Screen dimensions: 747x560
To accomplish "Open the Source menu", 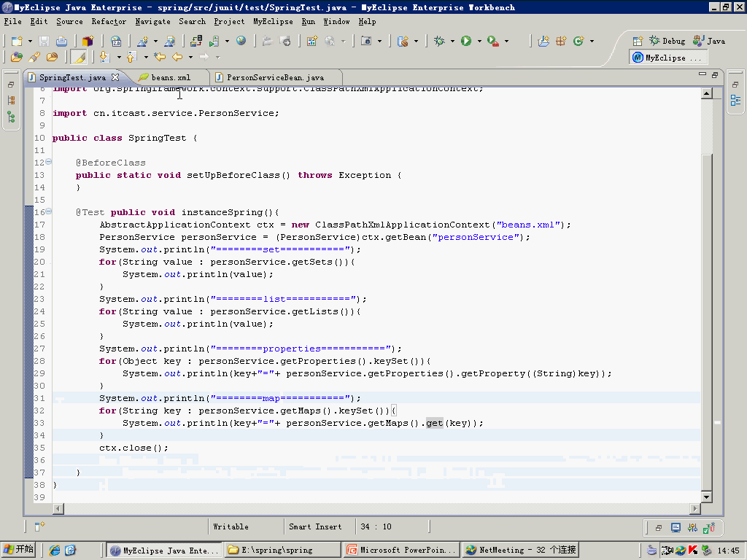I will [69, 21].
